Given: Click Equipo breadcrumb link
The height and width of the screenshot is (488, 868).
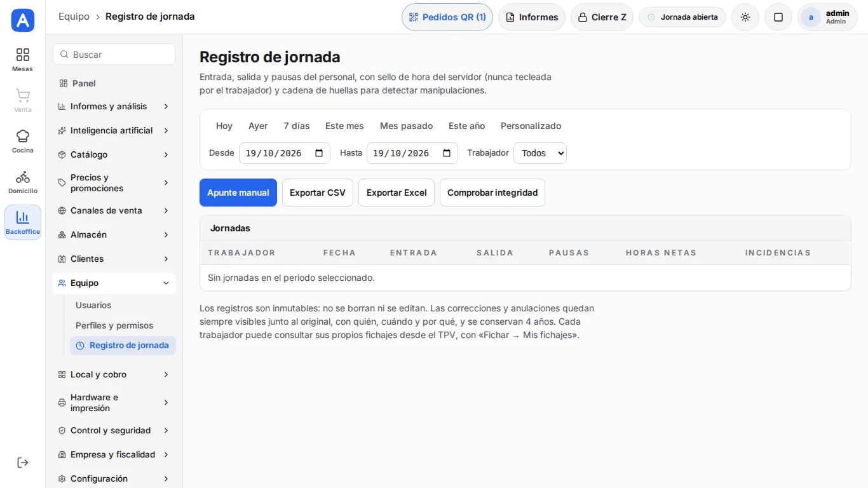Looking at the screenshot, I should pyautogui.click(x=74, y=17).
